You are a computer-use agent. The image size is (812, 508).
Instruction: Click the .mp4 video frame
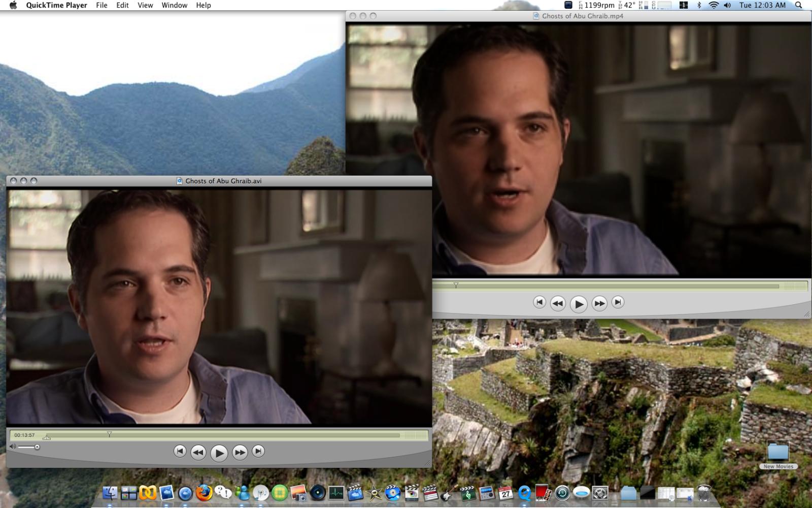579,150
